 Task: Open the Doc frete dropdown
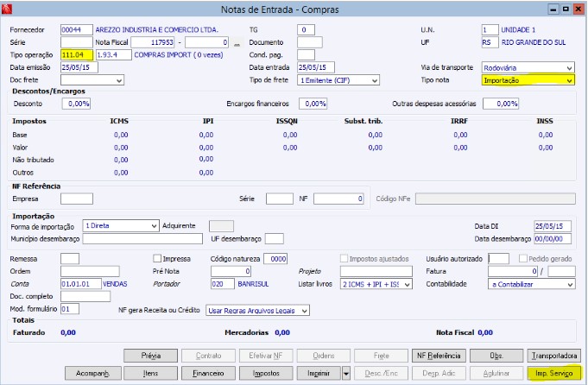(x=92, y=80)
